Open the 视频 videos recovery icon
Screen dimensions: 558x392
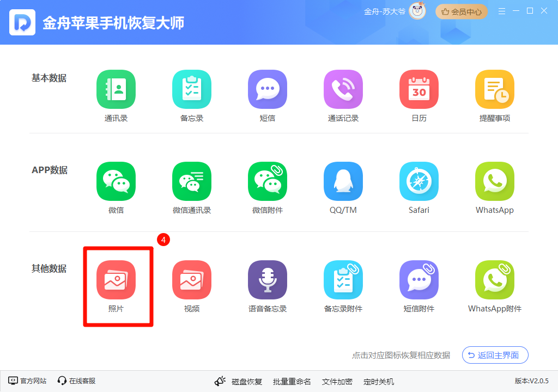192,280
